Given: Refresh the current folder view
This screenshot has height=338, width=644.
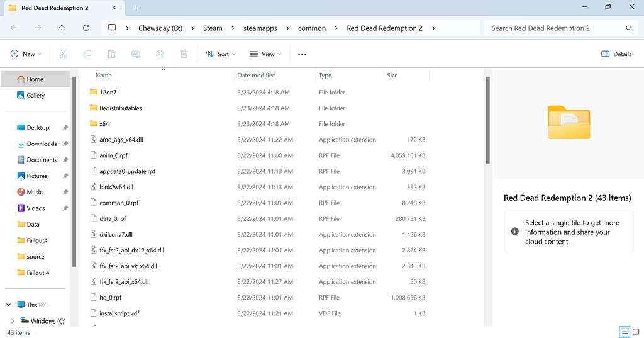Looking at the screenshot, I should 86,28.
